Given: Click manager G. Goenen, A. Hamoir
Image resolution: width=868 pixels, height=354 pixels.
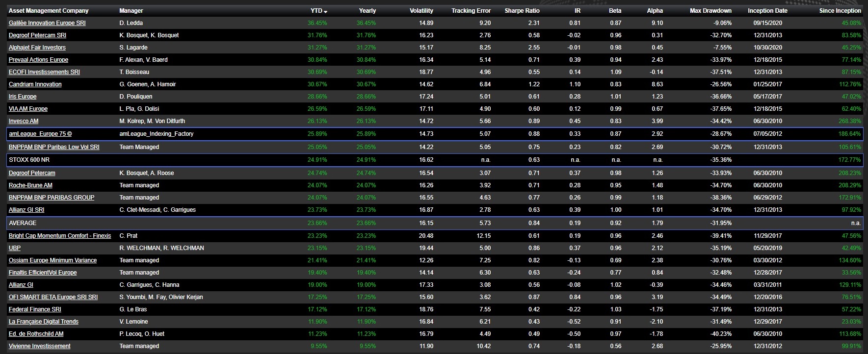Looking at the screenshot, I should [x=147, y=84].
